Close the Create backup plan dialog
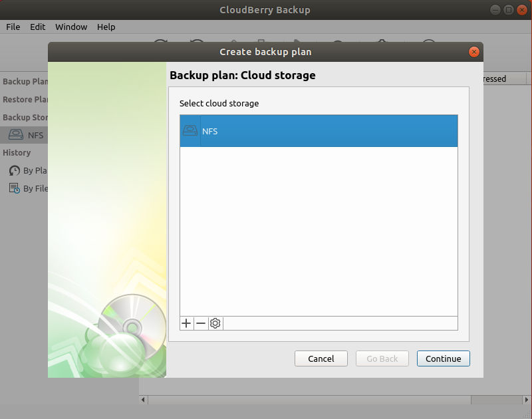This screenshot has width=532, height=419. tap(474, 51)
